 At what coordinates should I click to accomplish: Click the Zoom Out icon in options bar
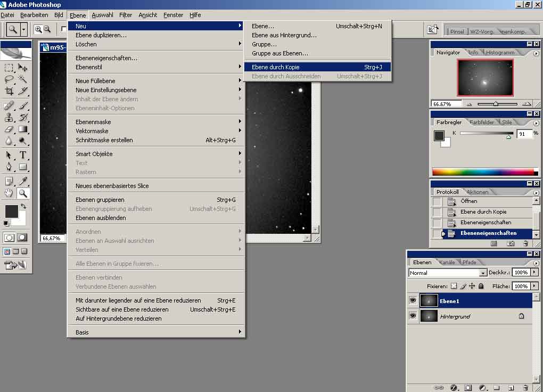[47, 29]
